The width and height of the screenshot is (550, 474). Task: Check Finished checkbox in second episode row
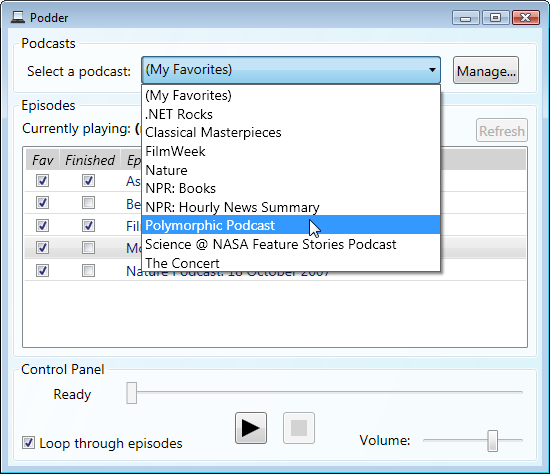tap(88, 203)
